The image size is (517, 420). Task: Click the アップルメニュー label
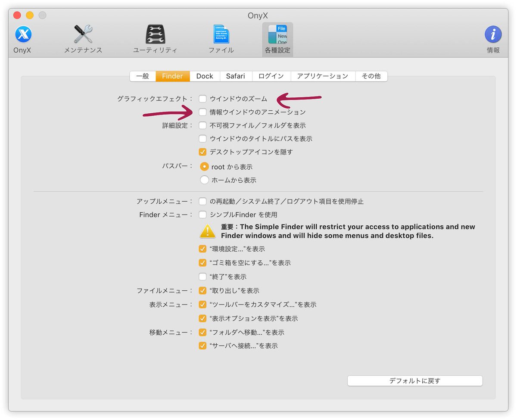[x=165, y=201]
